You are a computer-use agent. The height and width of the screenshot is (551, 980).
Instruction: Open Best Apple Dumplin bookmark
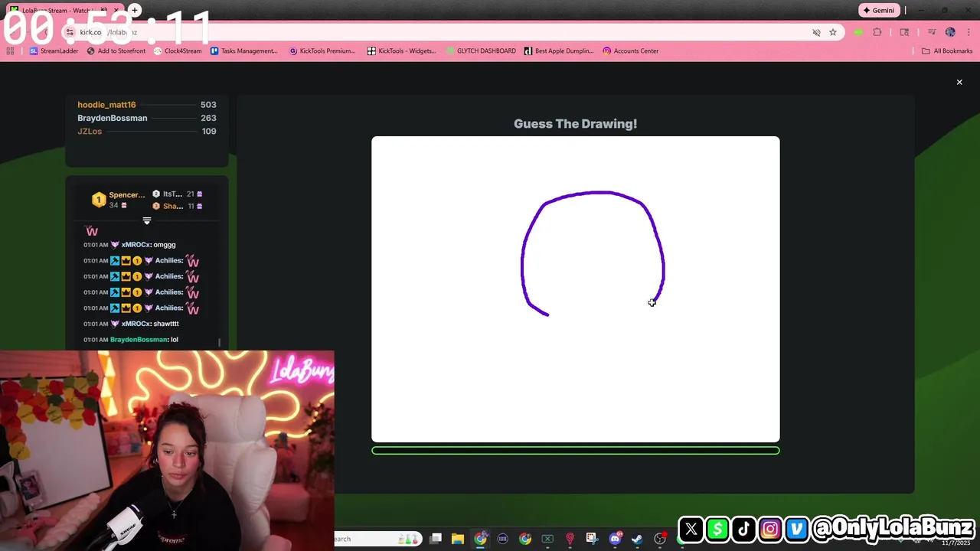[559, 51]
